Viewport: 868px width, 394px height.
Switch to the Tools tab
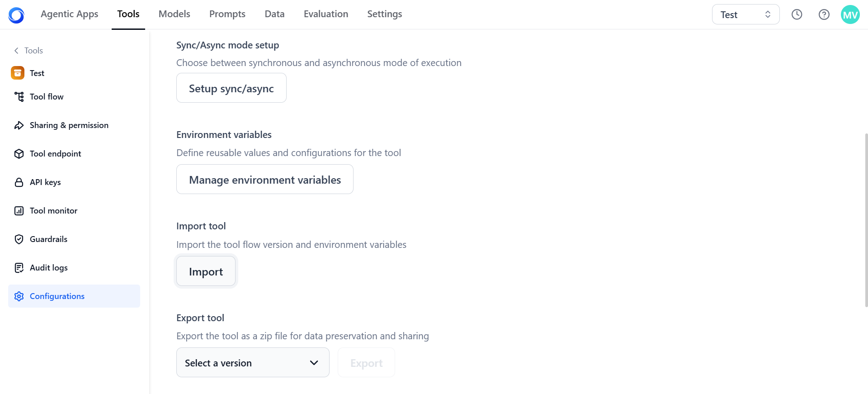click(x=128, y=14)
